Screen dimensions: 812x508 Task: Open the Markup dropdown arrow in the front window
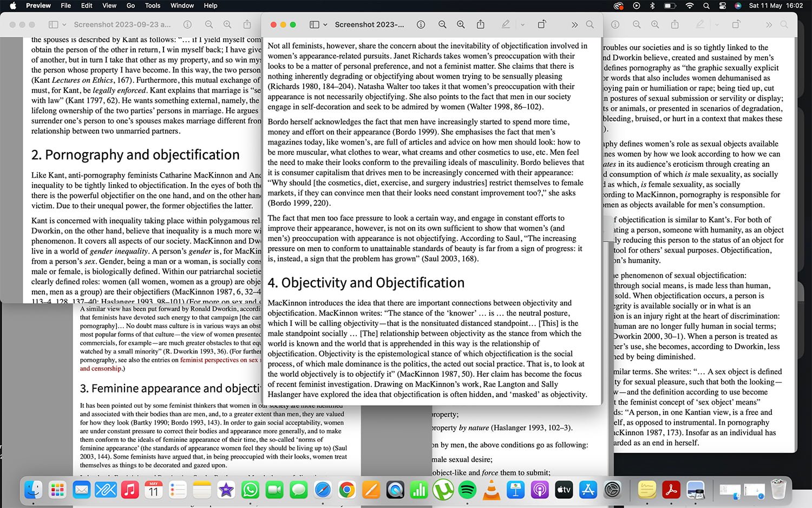522,24
